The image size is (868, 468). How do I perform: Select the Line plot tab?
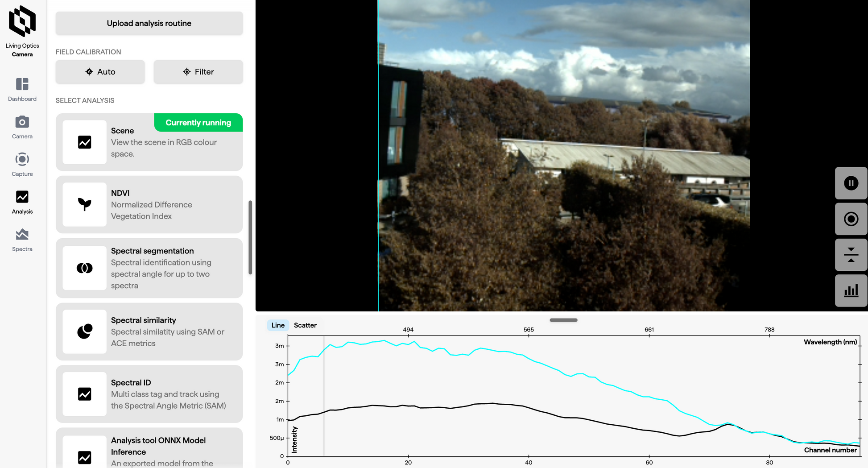tap(278, 325)
